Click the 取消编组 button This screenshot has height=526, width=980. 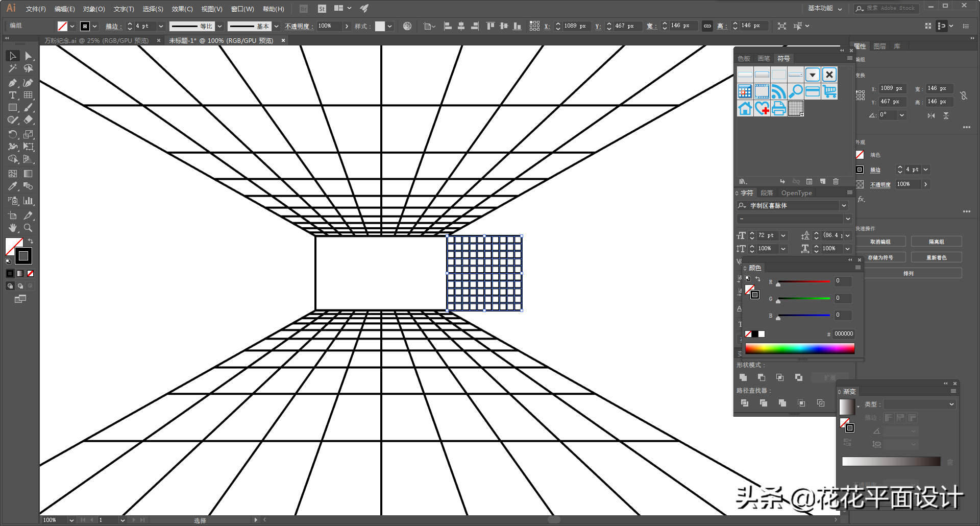point(880,242)
